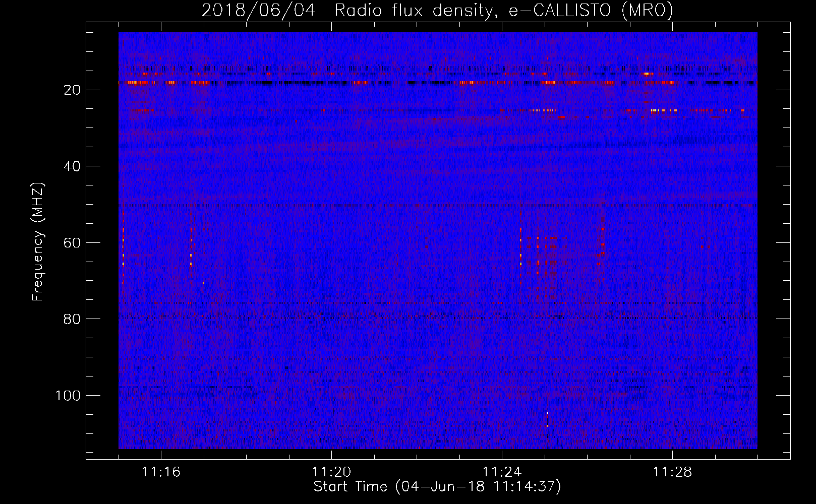This screenshot has height=504, width=816.
Task: Click the '11:24' time tick label
Action: [502, 472]
